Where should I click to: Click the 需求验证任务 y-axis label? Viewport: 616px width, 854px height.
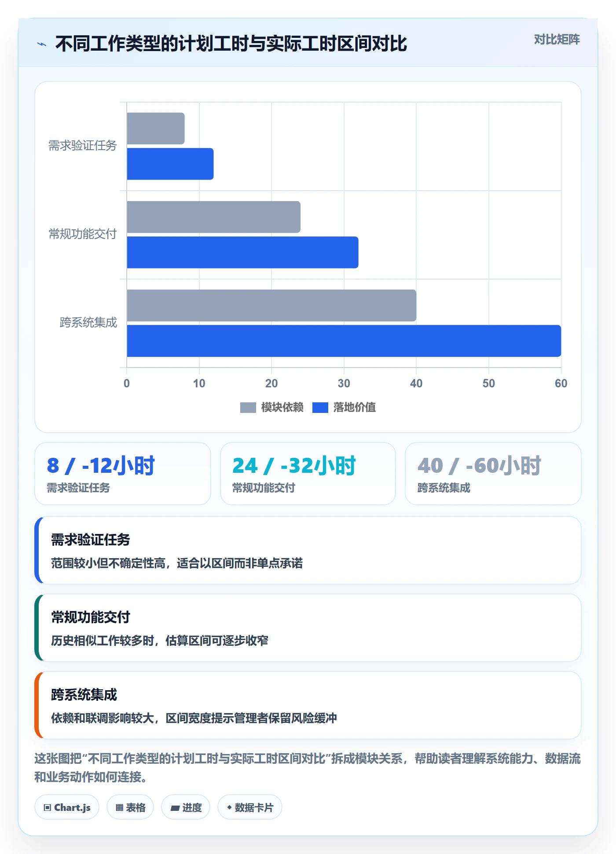tap(82, 146)
